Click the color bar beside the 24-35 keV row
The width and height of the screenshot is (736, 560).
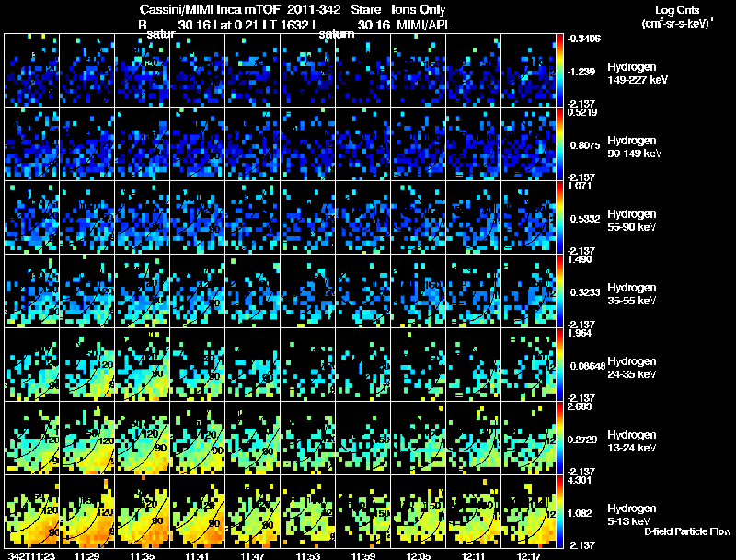tap(559, 365)
